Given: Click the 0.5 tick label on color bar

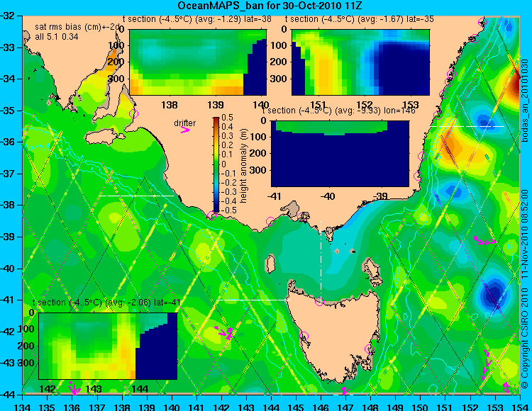Looking at the screenshot, I should tap(227, 118).
